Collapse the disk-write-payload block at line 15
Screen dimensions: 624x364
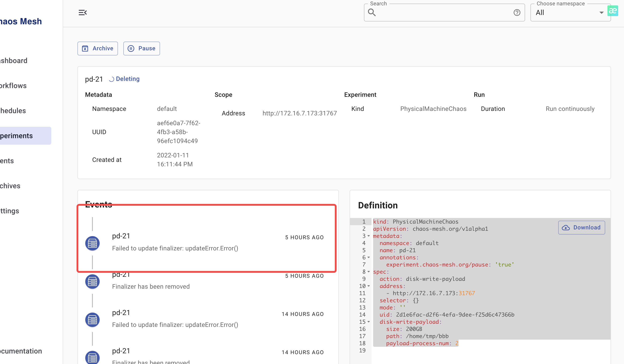(x=369, y=322)
